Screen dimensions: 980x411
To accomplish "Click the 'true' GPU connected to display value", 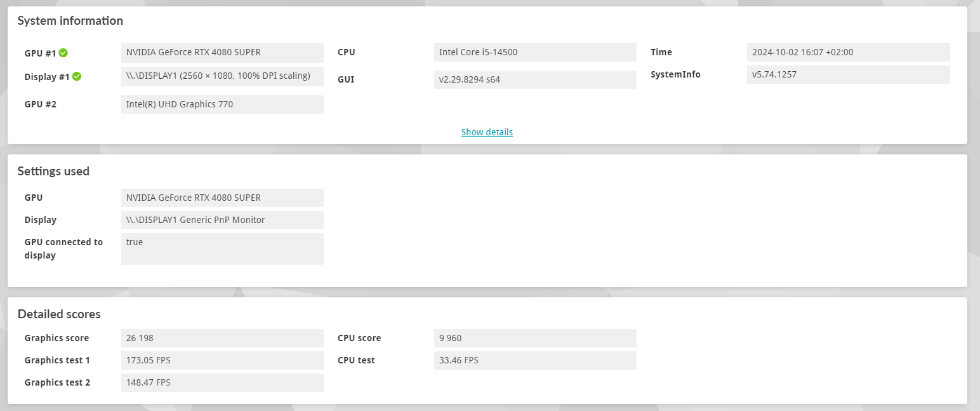I will point(222,248).
